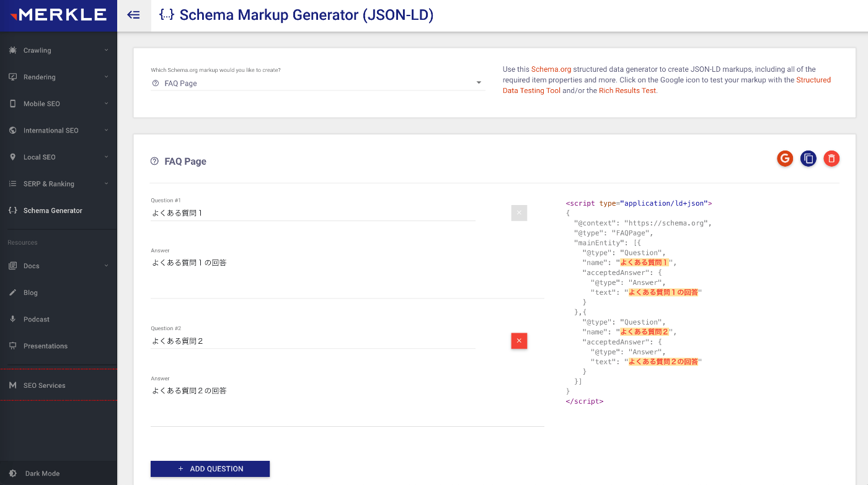868x485 pixels.
Task: Click the closing </script> tag text
Action: click(x=585, y=401)
